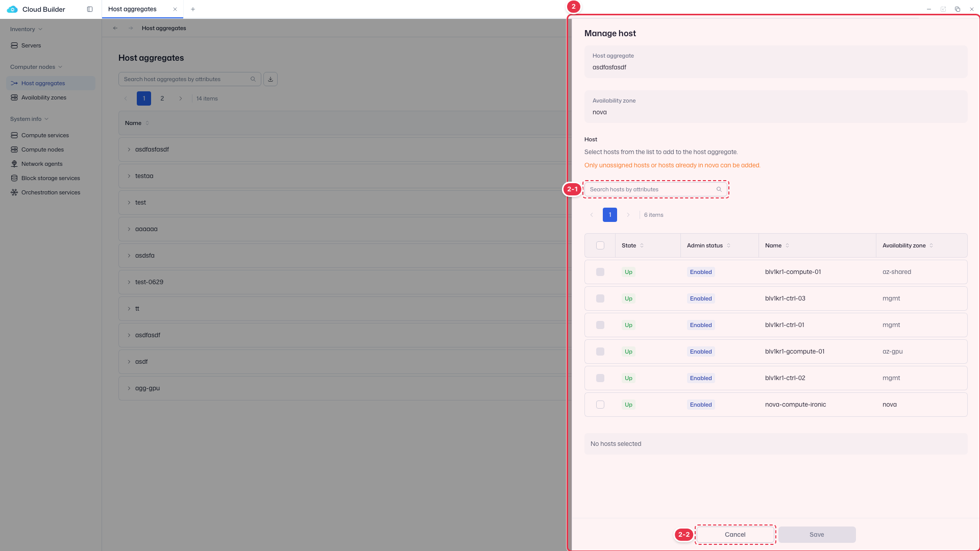This screenshot has width=980, height=551.
Task: Open Orchestration services in sidebar
Action: tap(51, 192)
